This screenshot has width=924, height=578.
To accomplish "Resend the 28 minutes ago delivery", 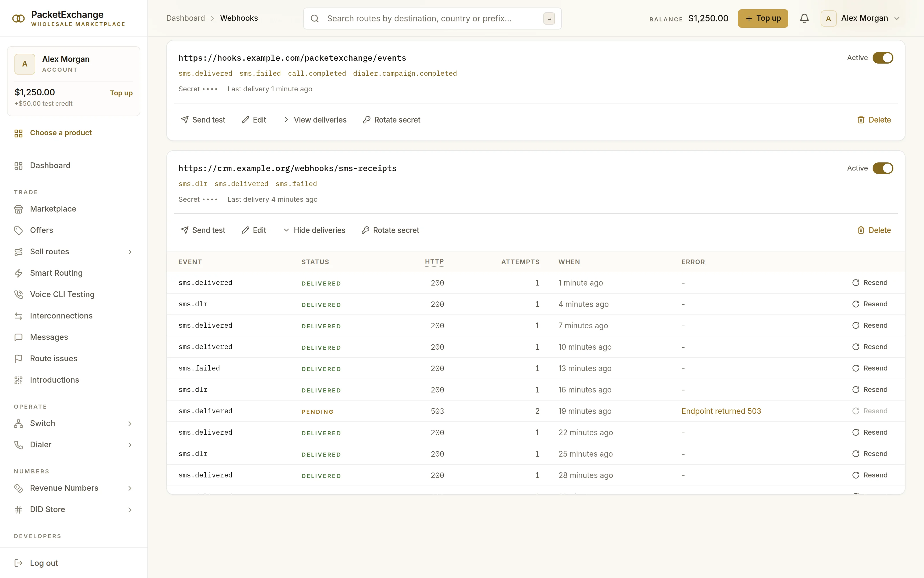I will [870, 475].
